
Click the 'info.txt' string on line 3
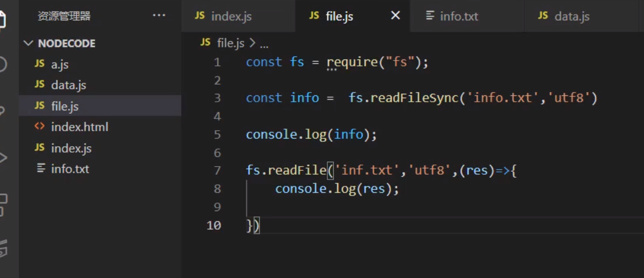click(503, 98)
